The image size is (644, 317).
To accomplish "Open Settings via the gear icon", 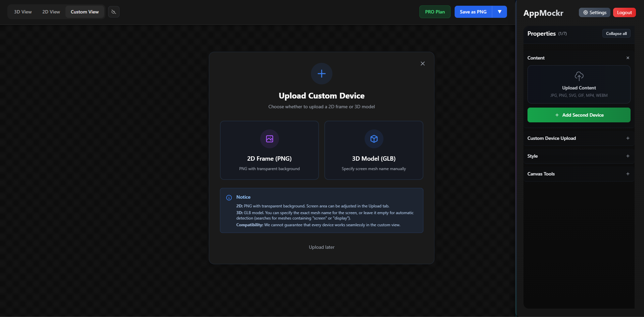I will [x=594, y=12].
